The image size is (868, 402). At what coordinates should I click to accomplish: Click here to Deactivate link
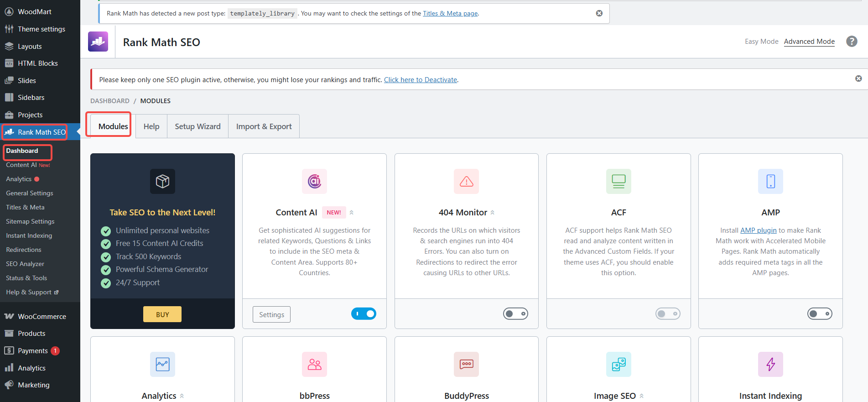pos(421,79)
